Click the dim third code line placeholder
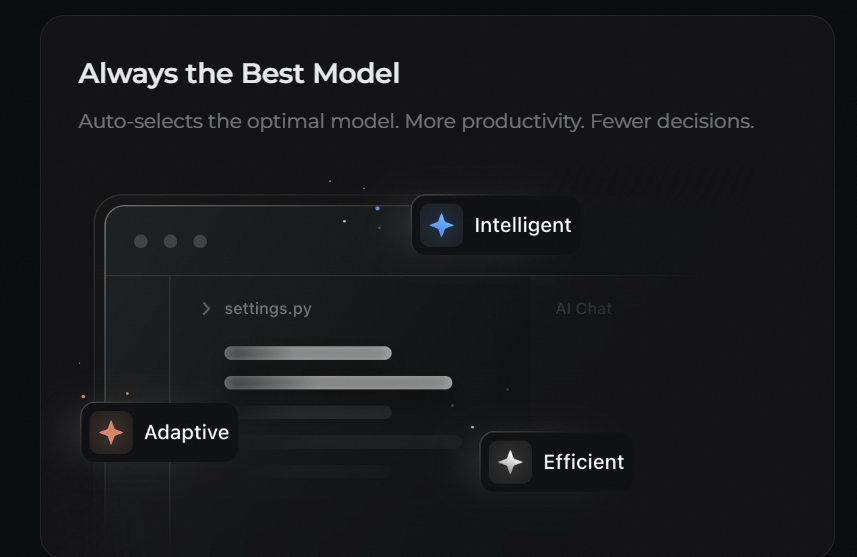The image size is (857, 557). 314,412
